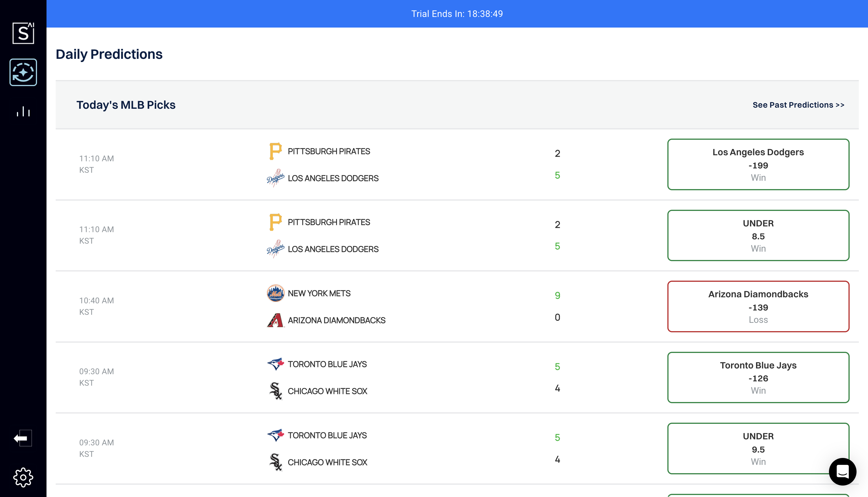
Task: Select the Toronto Blue Jays -126 pick card
Action: tap(758, 378)
